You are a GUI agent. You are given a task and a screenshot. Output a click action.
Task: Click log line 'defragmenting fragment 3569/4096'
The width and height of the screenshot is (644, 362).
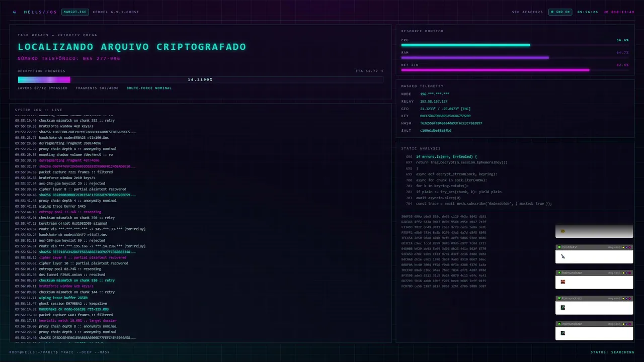(x=71, y=143)
